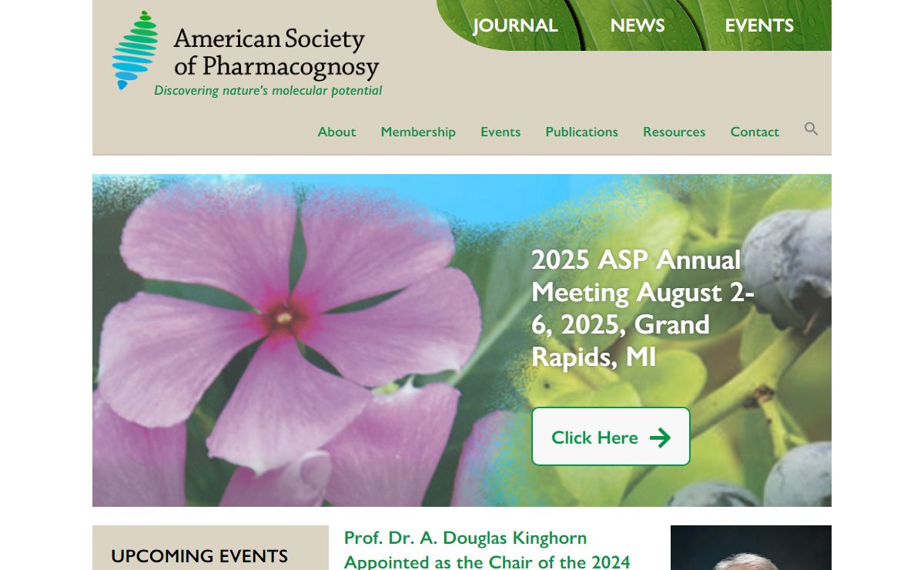The width and height of the screenshot is (924, 570).
Task: Go to the Contact page
Action: [x=755, y=132]
